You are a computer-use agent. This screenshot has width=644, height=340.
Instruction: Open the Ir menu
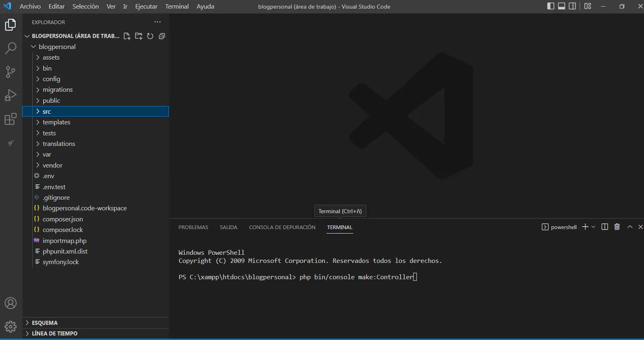tap(125, 7)
